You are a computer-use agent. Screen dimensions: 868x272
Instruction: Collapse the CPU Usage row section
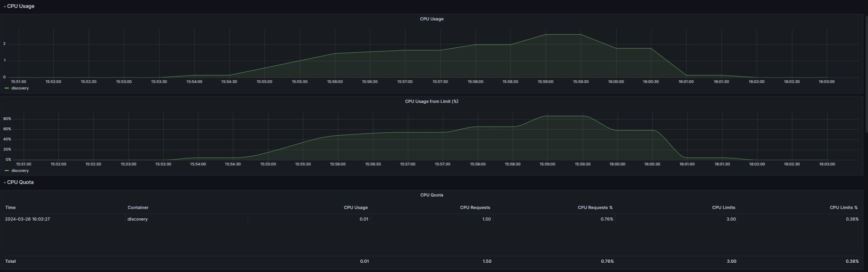(x=19, y=6)
